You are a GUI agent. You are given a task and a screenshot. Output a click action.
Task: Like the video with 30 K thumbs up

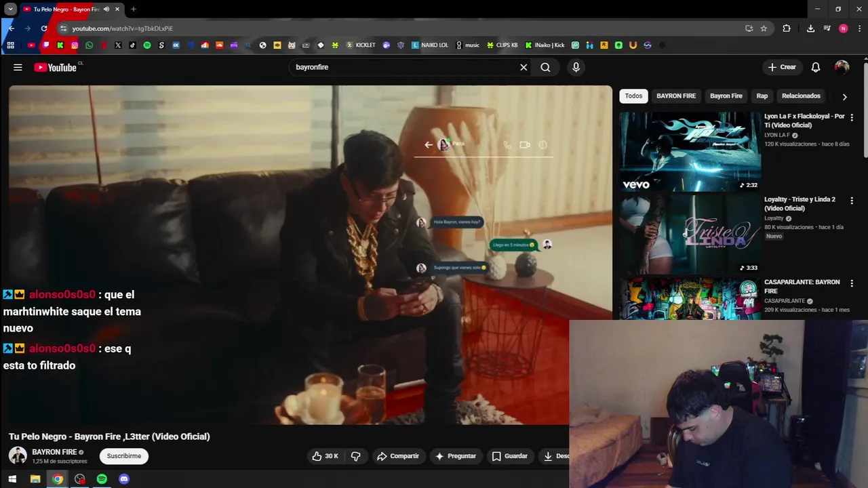[x=325, y=456]
